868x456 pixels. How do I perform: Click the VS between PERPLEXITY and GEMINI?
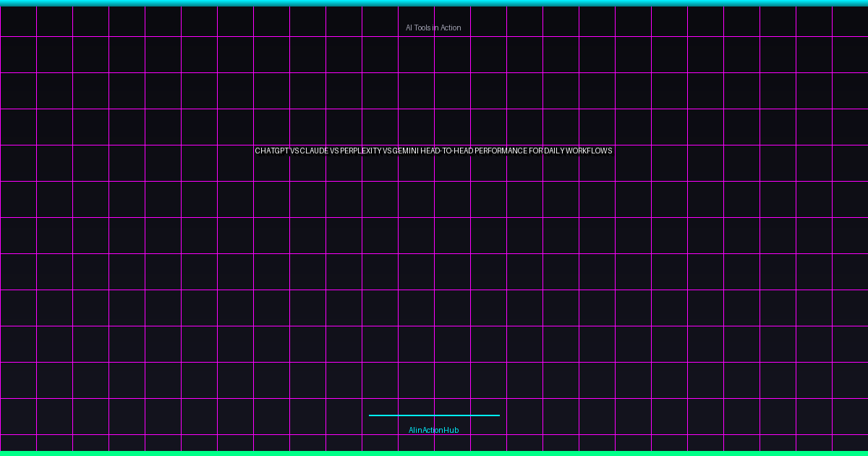click(x=387, y=151)
